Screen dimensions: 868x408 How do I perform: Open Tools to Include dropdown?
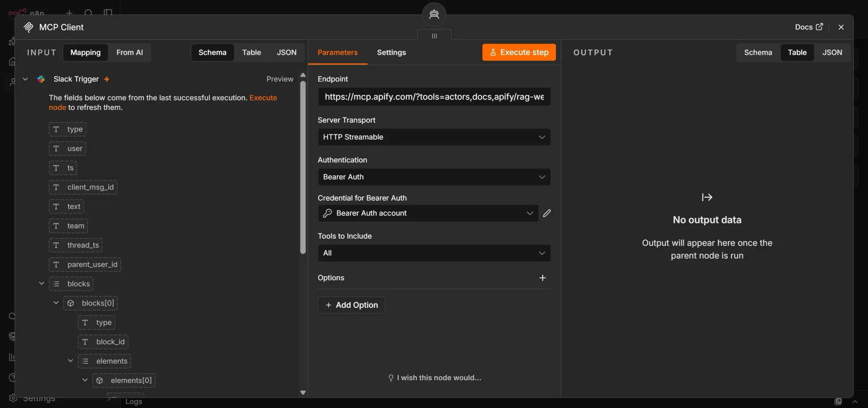(x=434, y=253)
